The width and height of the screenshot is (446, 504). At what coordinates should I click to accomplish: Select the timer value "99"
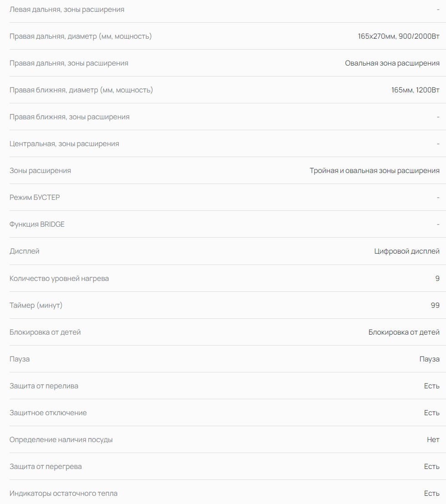(x=435, y=305)
